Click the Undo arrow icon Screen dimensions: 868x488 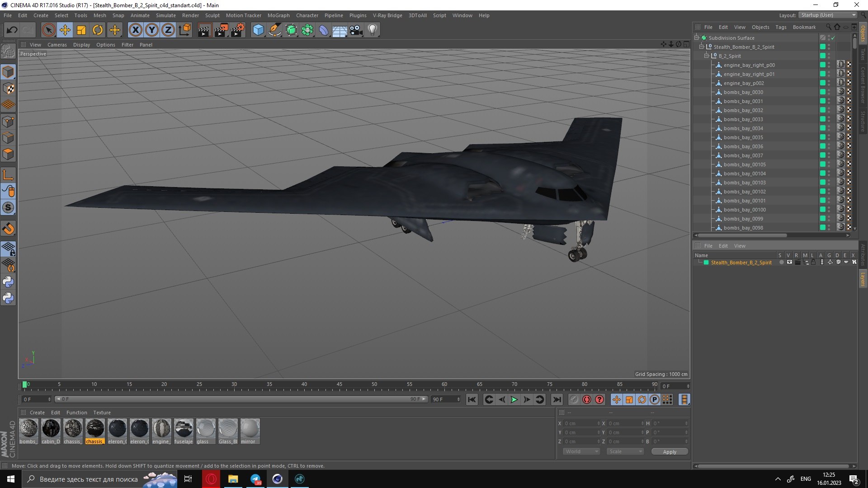coord(12,30)
